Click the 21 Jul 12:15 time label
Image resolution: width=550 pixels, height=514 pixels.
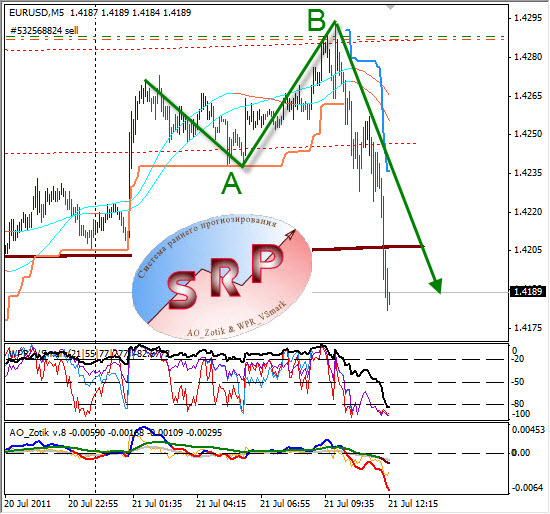point(413,504)
